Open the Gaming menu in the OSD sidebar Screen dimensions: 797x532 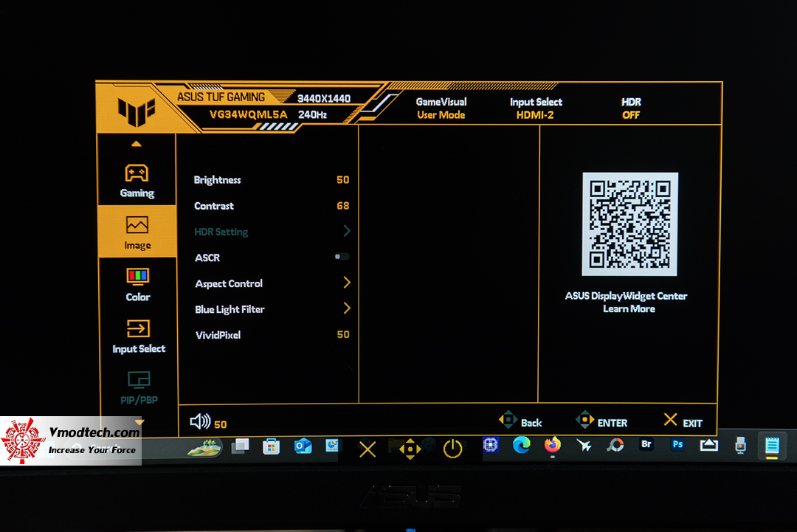(x=137, y=181)
